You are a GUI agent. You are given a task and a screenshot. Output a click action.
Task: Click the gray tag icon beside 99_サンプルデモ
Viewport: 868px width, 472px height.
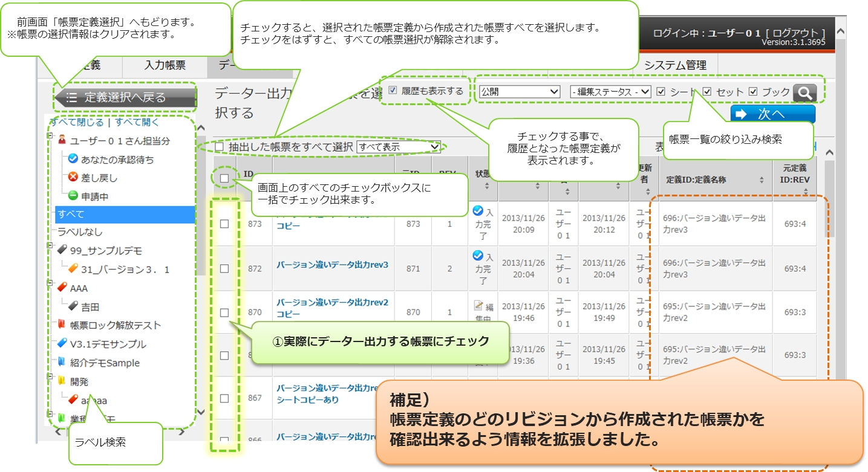click(x=62, y=250)
